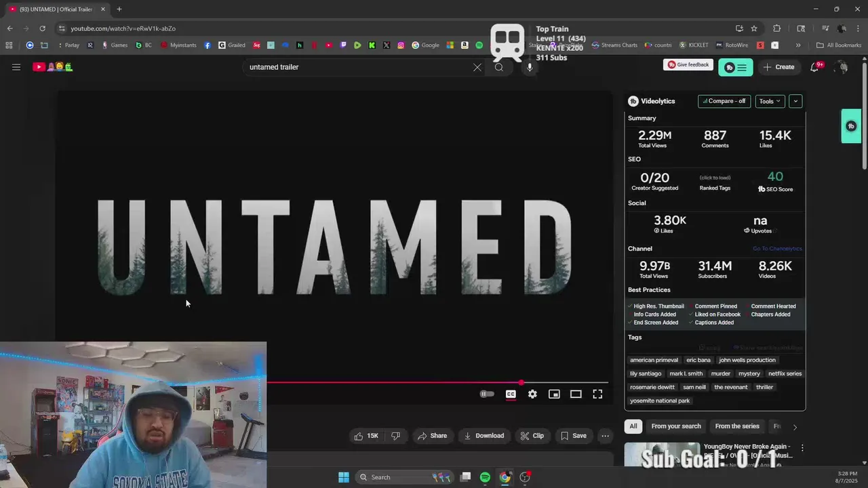Switch to theater mode
868x488 pixels.
coord(576,394)
